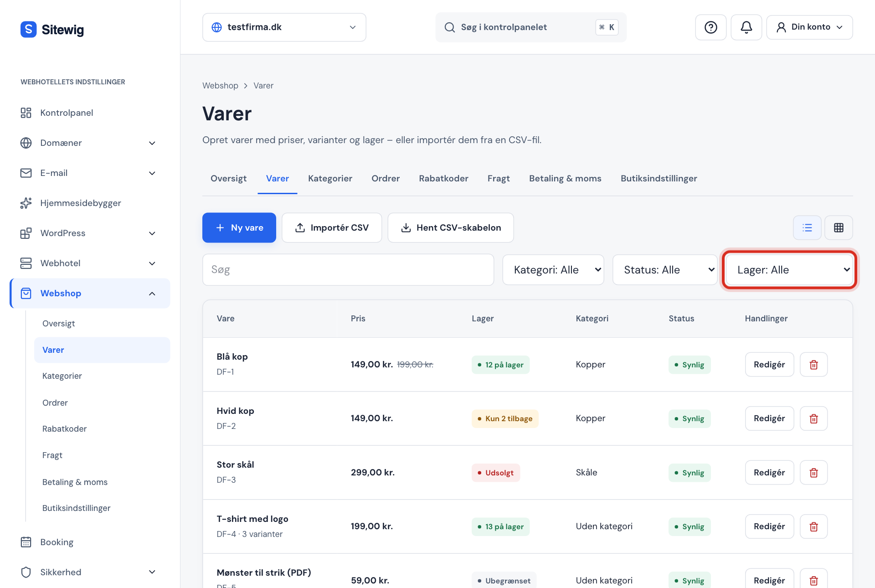This screenshot has width=875, height=588.
Task: Click Hent CSV-skabelon button
Action: [x=451, y=227]
